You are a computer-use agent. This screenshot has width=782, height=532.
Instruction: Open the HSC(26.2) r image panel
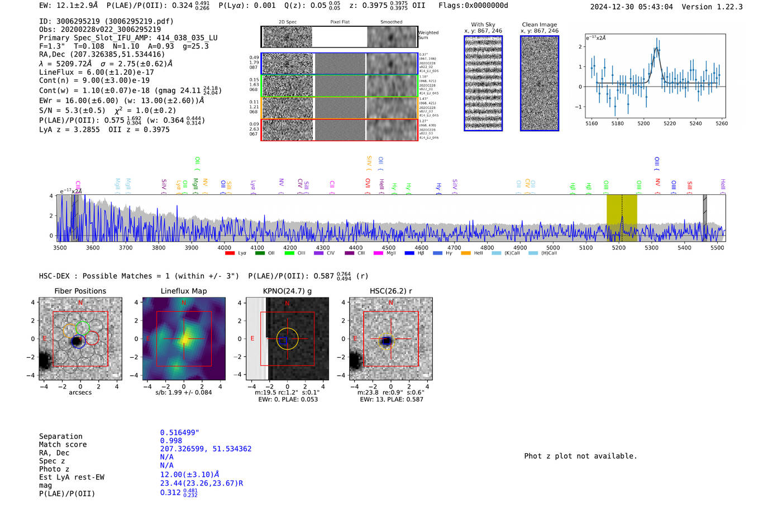click(x=391, y=339)
